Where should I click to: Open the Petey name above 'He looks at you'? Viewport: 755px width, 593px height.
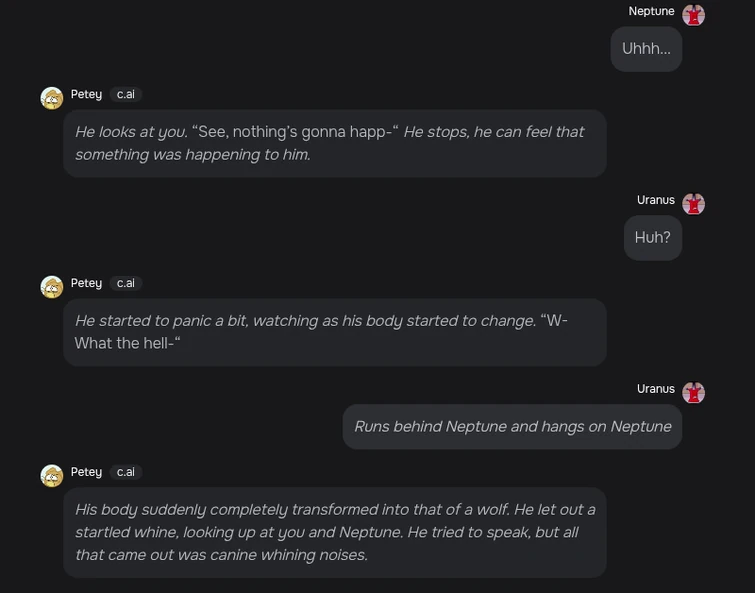click(x=86, y=94)
